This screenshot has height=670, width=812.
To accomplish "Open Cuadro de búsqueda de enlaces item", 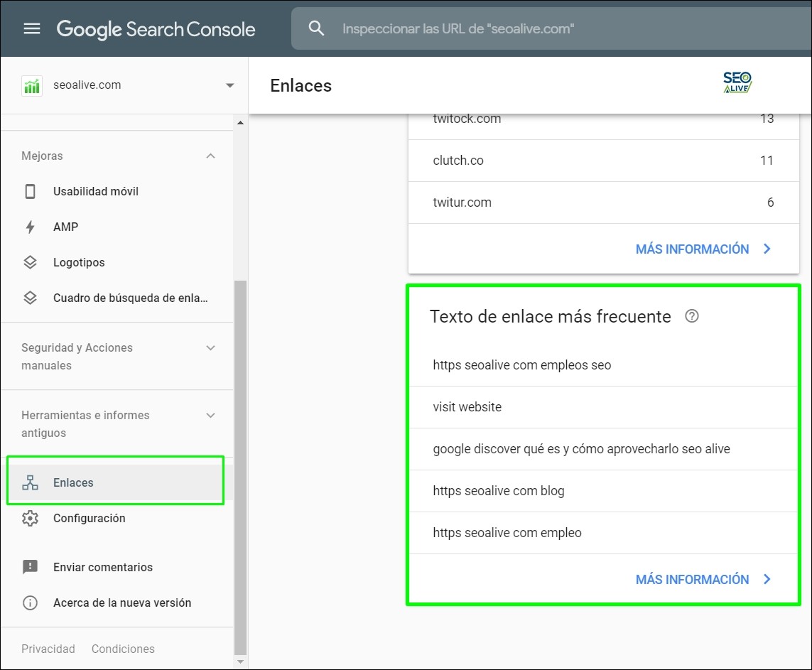I will (130, 298).
